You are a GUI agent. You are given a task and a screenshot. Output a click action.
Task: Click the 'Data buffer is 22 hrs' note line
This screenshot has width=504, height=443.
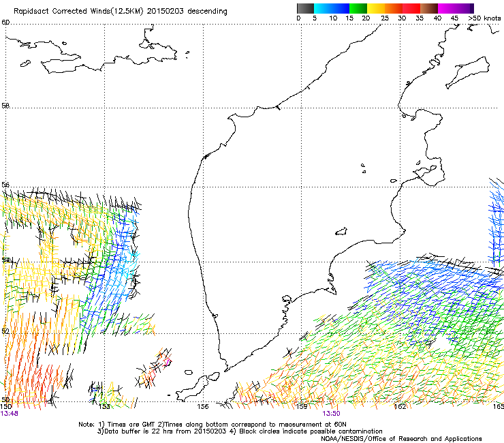(240, 431)
